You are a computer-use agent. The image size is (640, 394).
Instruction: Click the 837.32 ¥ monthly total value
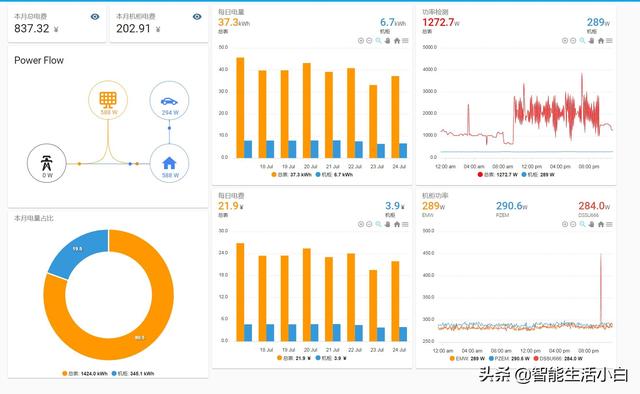36,29
